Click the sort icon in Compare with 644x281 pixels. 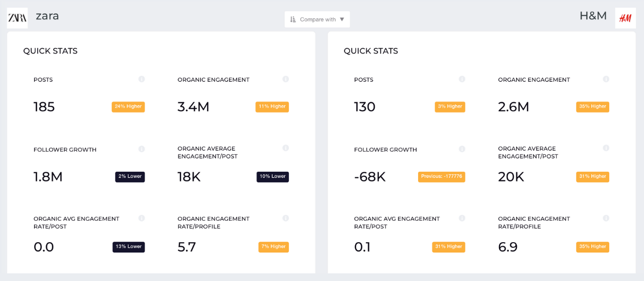coord(293,19)
